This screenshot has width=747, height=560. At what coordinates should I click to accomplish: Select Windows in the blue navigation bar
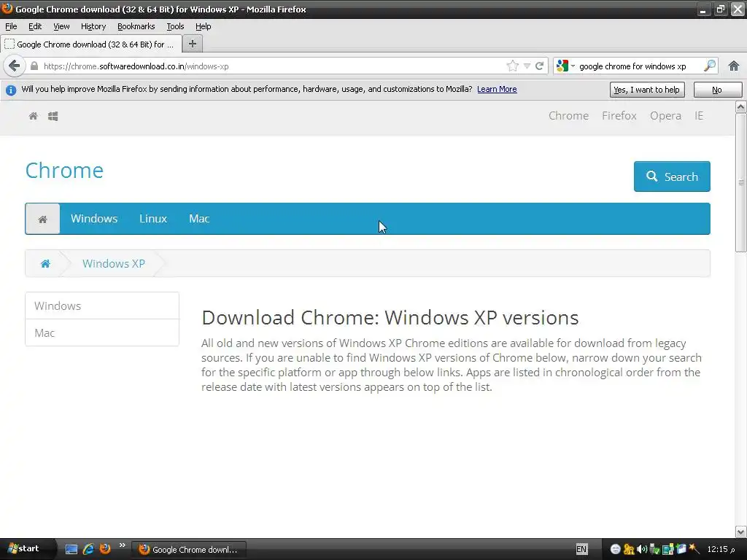(x=94, y=219)
